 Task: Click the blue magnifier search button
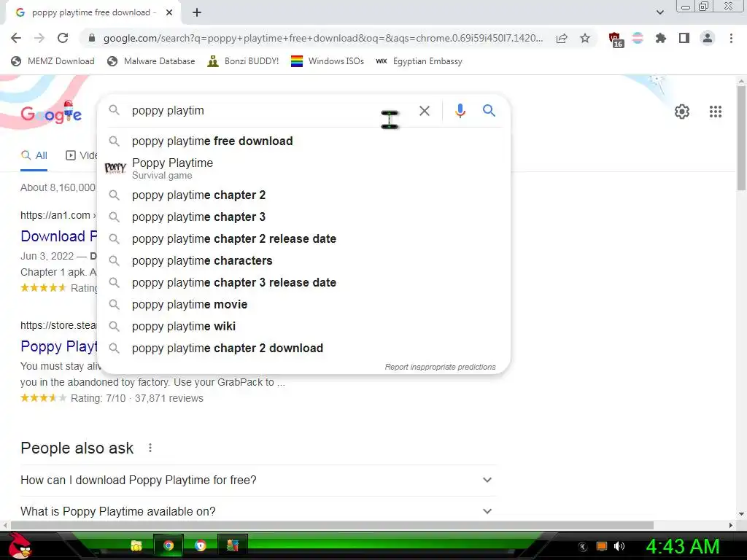coord(489,111)
